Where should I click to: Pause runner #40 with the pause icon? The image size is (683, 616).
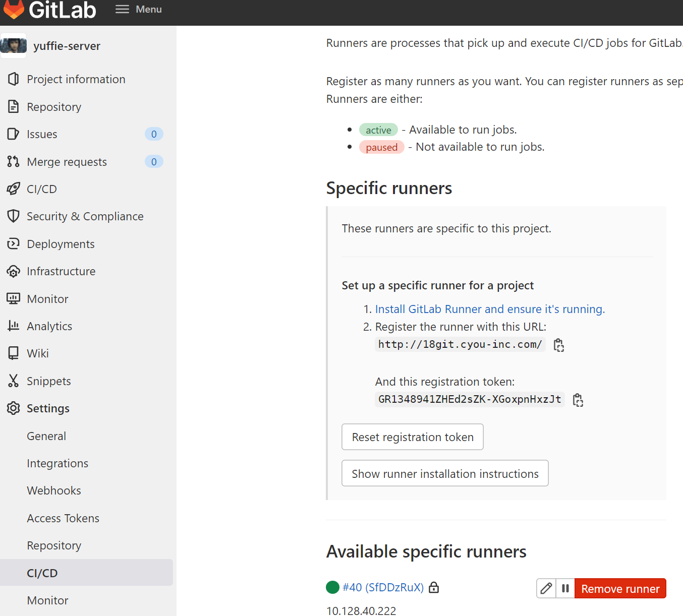click(x=565, y=588)
